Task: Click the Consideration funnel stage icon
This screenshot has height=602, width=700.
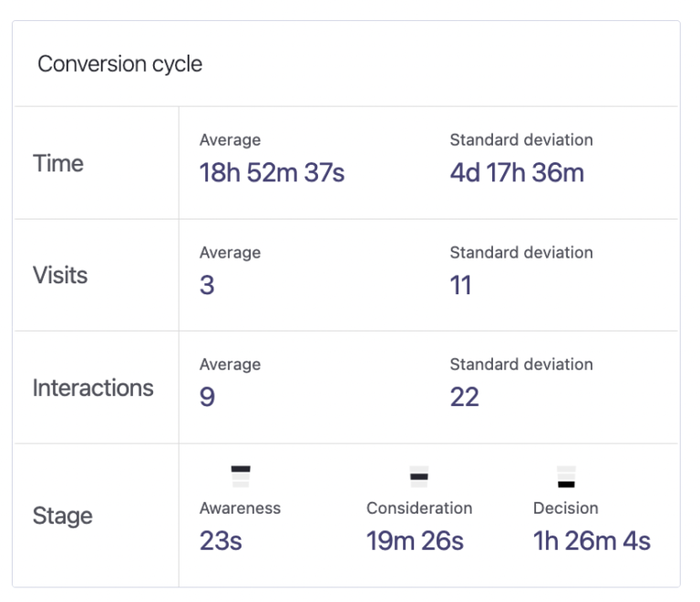Action: [419, 476]
